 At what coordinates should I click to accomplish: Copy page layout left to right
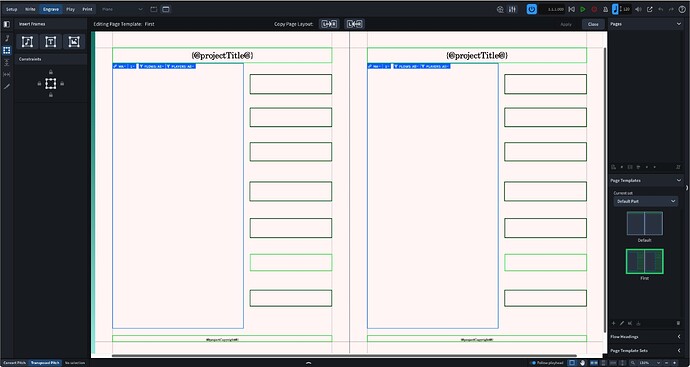click(329, 24)
